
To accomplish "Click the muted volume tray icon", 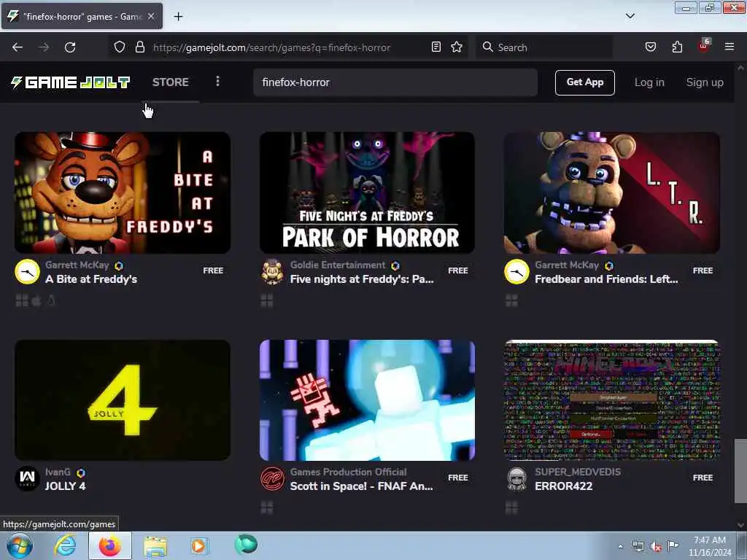I will (x=656, y=547).
